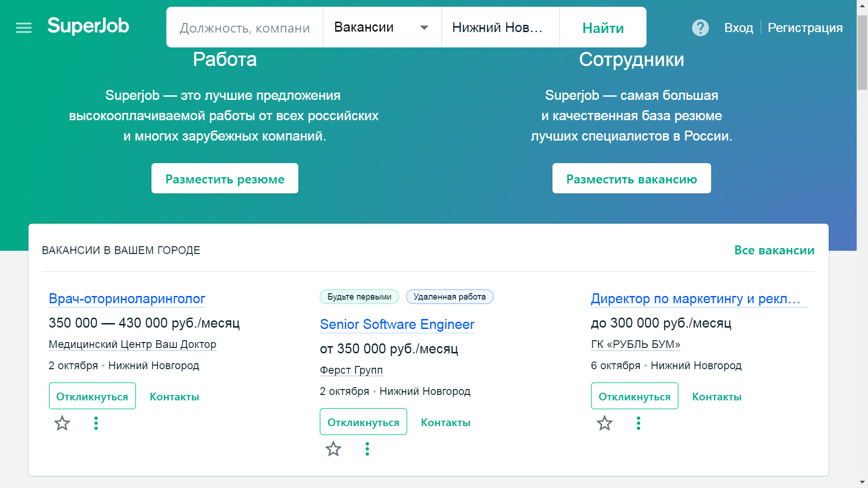Click the job title search field
The height and width of the screenshot is (488, 868).
pos(245,28)
